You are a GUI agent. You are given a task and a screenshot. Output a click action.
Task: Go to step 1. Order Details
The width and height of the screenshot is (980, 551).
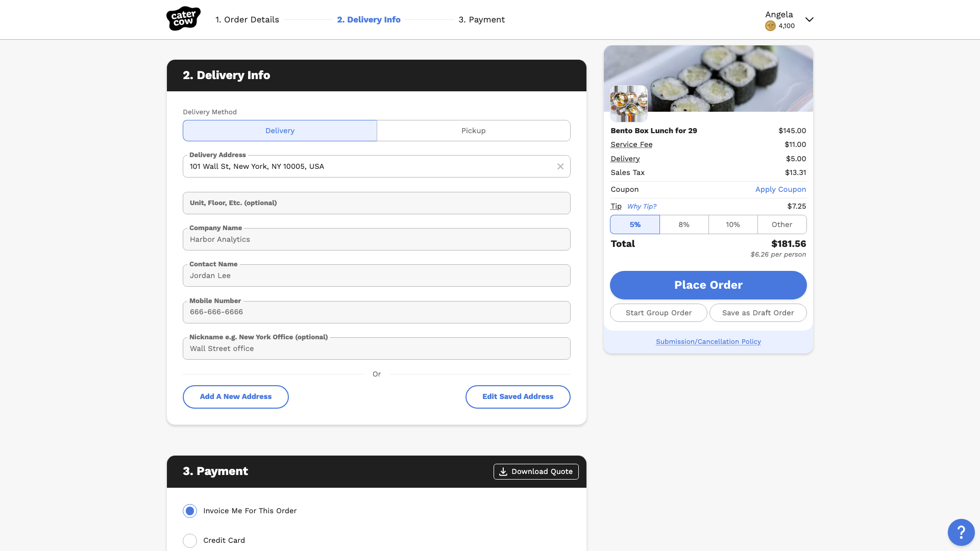point(247,19)
